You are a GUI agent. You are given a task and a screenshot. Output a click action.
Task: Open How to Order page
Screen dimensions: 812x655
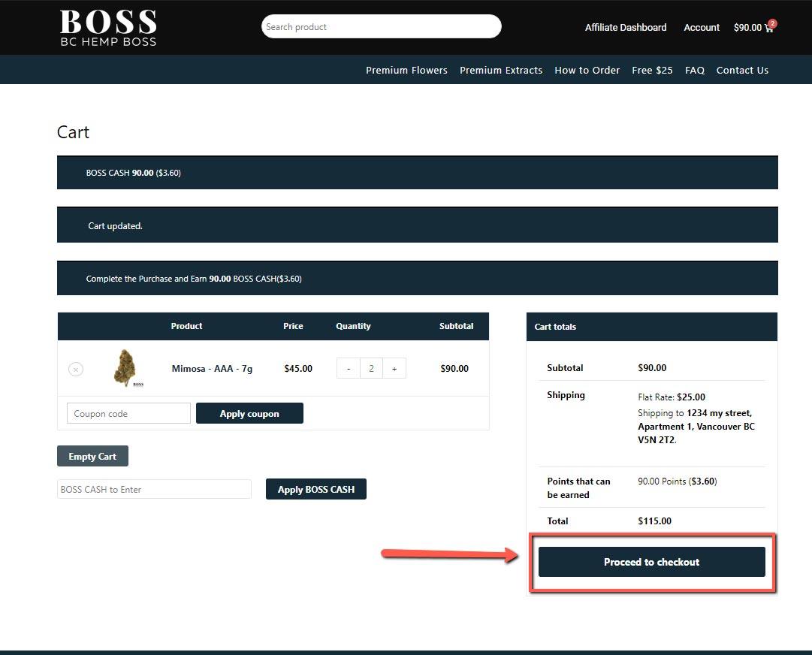pyautogui.click(x=587, y=70)
